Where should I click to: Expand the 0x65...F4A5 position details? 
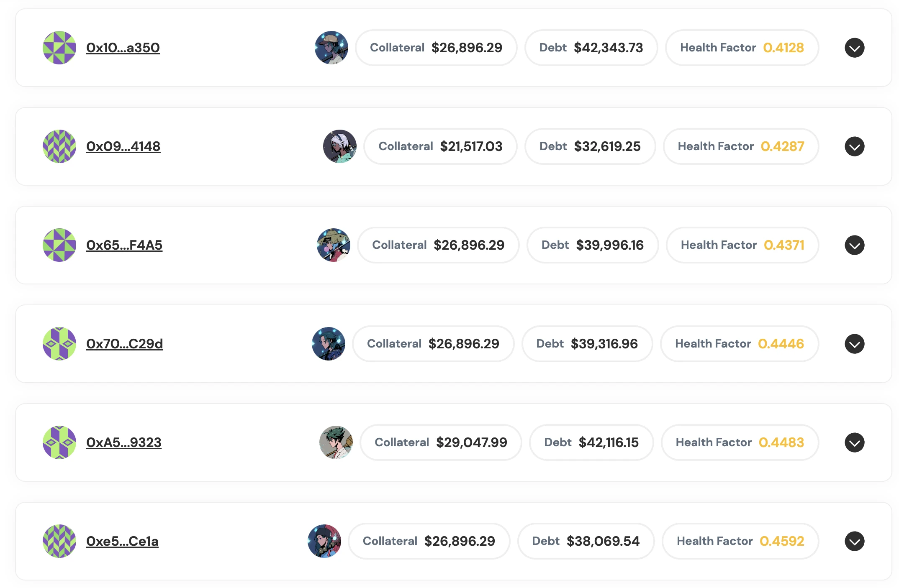pyautogui.click(x=854, y=245)
